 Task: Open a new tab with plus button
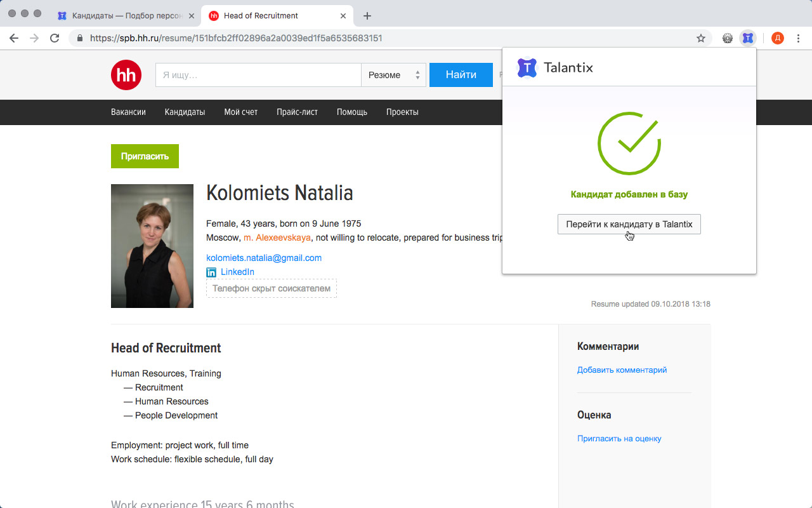point(367,16)
